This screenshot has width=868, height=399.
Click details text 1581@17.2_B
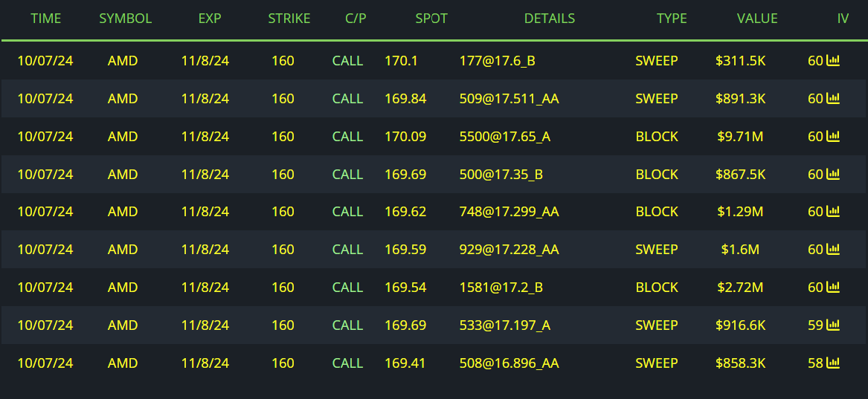click(x=501, y=287)
